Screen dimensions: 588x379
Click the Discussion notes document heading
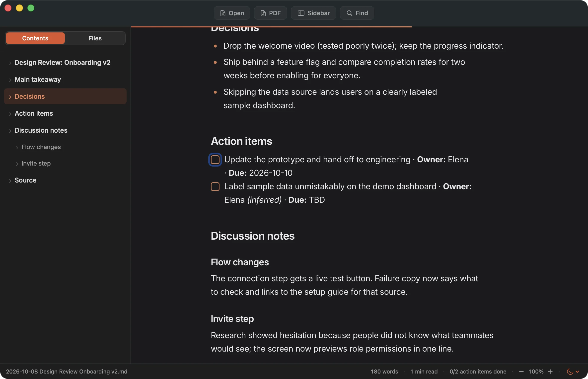pyautogui.click(x=253, y=236)
